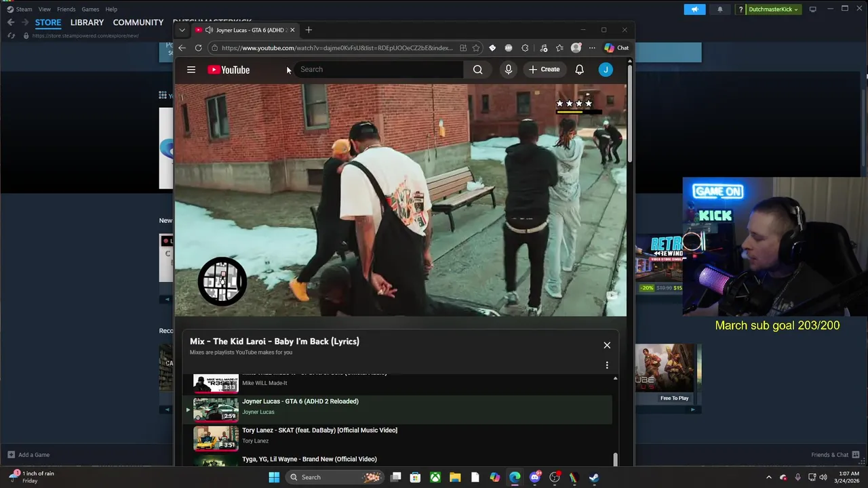Go back in the Steam client
868x488 pixels.
coord(11,22)
